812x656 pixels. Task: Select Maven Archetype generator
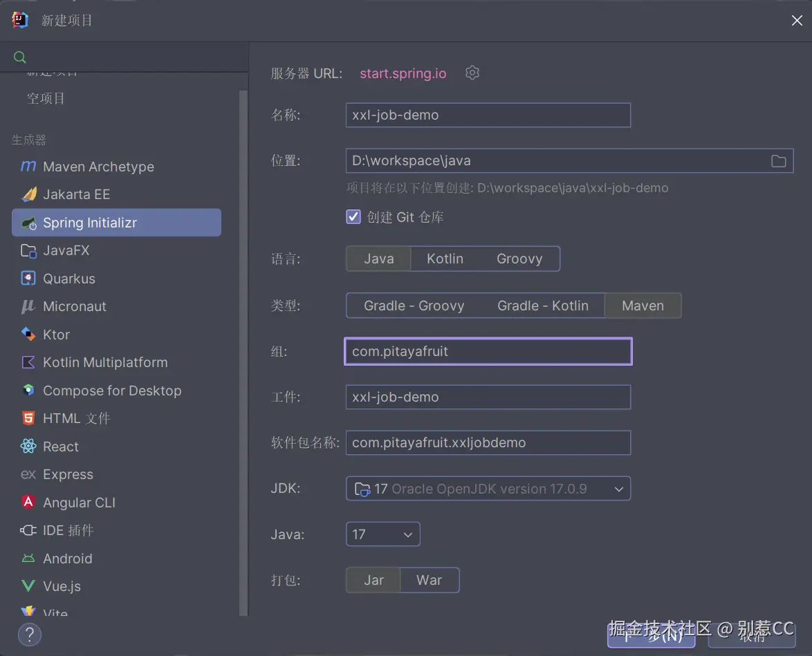click(x=116, y=166)
